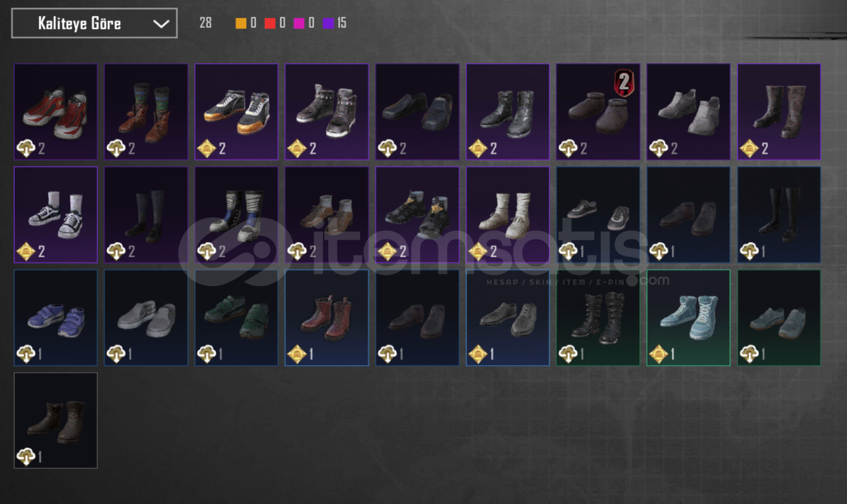847x504 pixels.
Task: Click the gold coin icon on light blue sneakers
Action: pos(658,354)
